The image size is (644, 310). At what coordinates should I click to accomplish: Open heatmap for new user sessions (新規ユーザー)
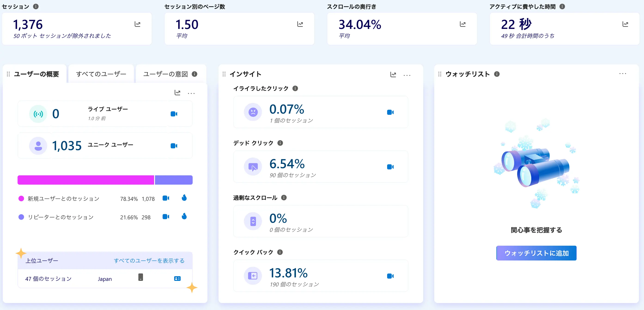coord(184,198)
